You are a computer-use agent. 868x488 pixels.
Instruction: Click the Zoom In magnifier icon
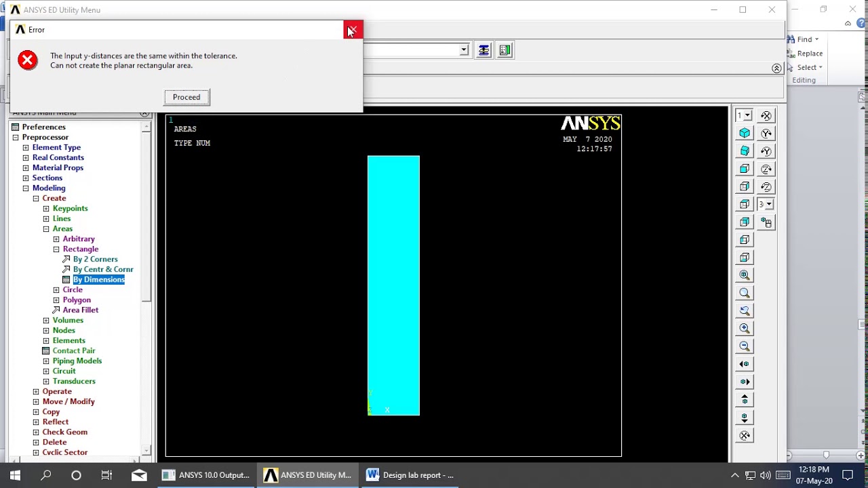pos(745,328)
